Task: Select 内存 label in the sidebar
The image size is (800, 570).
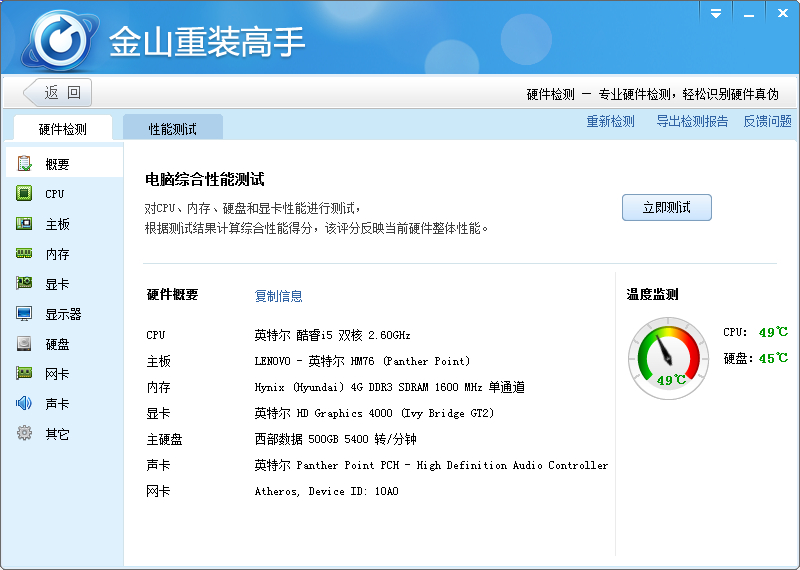Action: pyautogui.click(x=57, y=254)
